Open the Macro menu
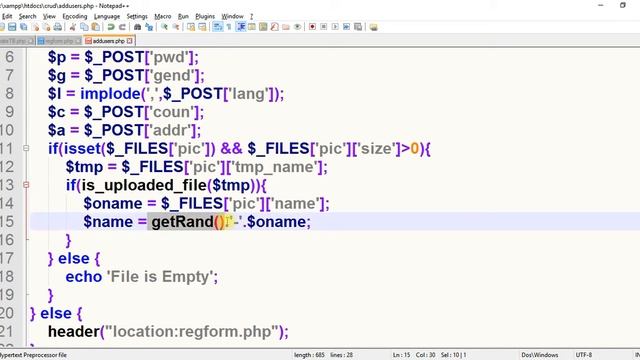Viewport: 640px width, 360px height. pyautogui.click(x=162, y=16)
